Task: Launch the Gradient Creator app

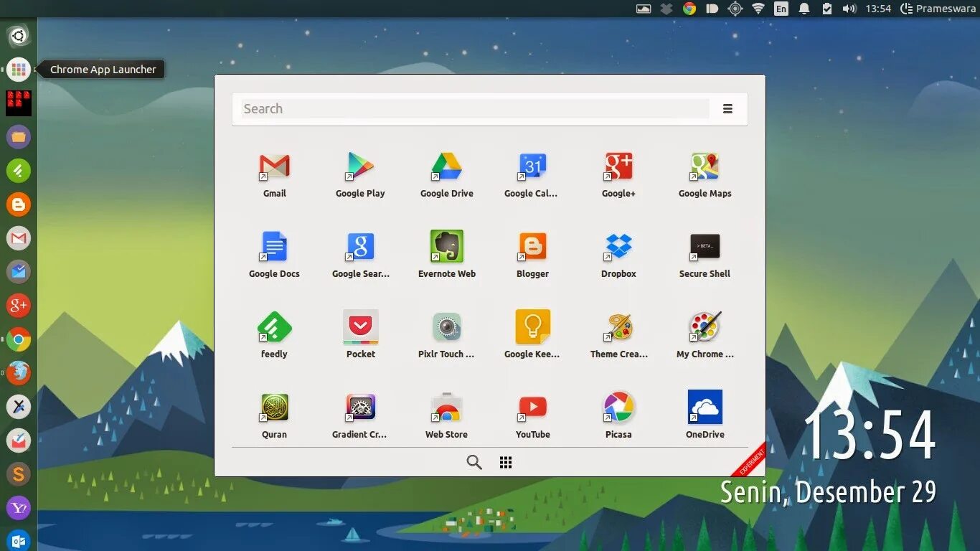Action: pyautogui.click(x=360, y=408)
